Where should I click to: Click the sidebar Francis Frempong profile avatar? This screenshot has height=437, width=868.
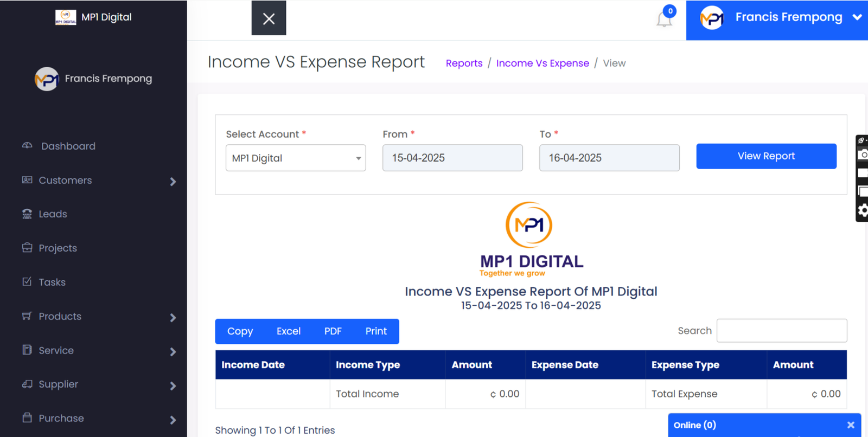point(47,79)
